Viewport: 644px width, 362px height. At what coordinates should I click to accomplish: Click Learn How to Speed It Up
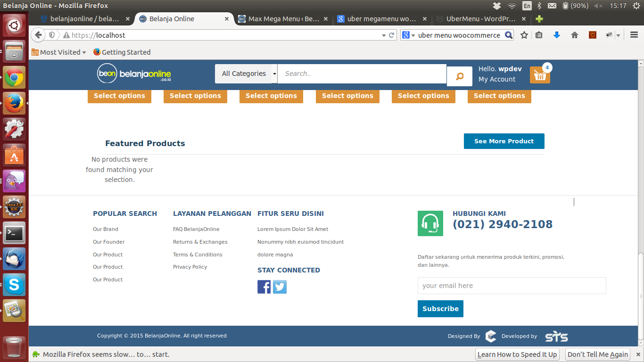click(x=517, y=354)
